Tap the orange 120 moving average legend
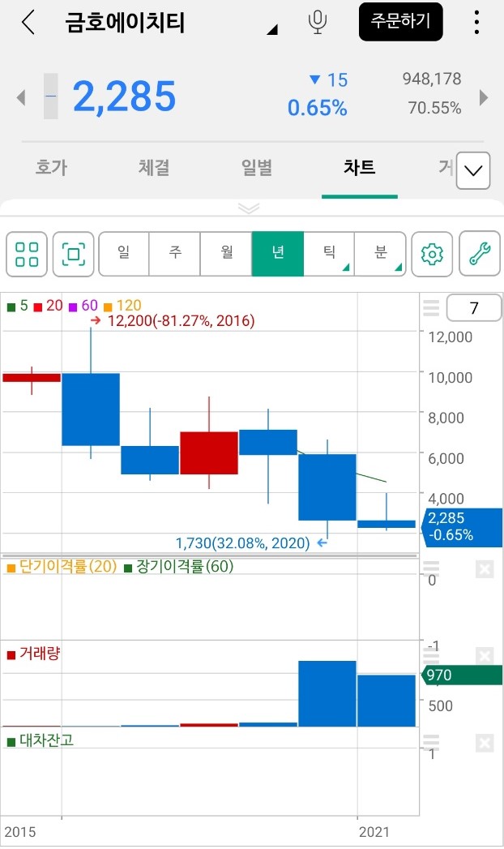Viewport: 504px width, 849px height. click(122, 306)
